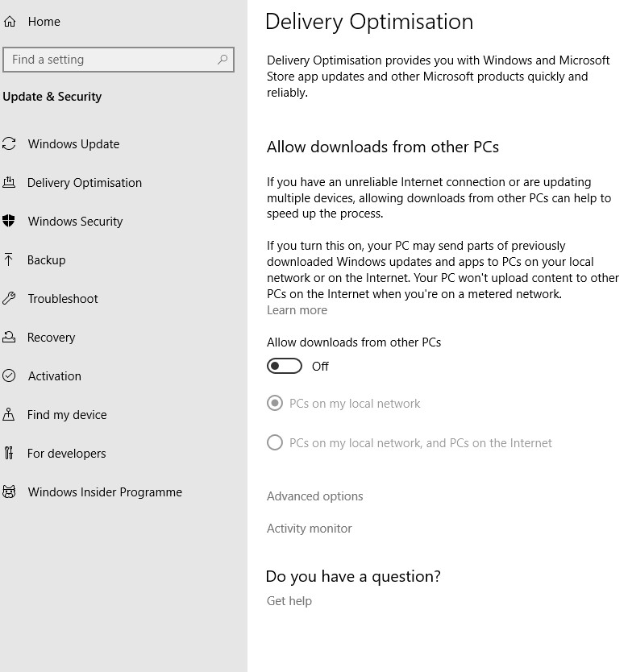Open Advanced options link
The width and height of the screenshot is (628, 672).
tap(314, 496)
